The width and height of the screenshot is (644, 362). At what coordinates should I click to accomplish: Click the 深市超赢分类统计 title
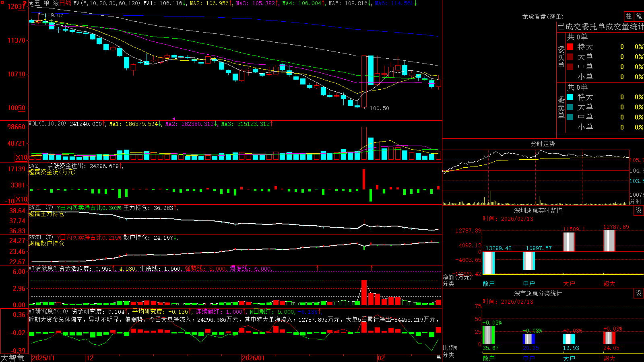[538, 293]
